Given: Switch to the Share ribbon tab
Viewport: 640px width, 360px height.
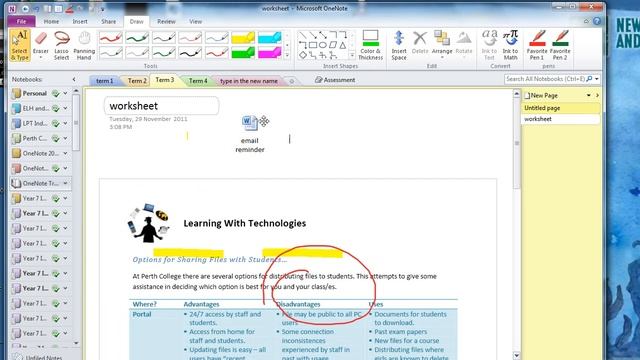Looking at the screenshot, I should [x=109, y=21].
